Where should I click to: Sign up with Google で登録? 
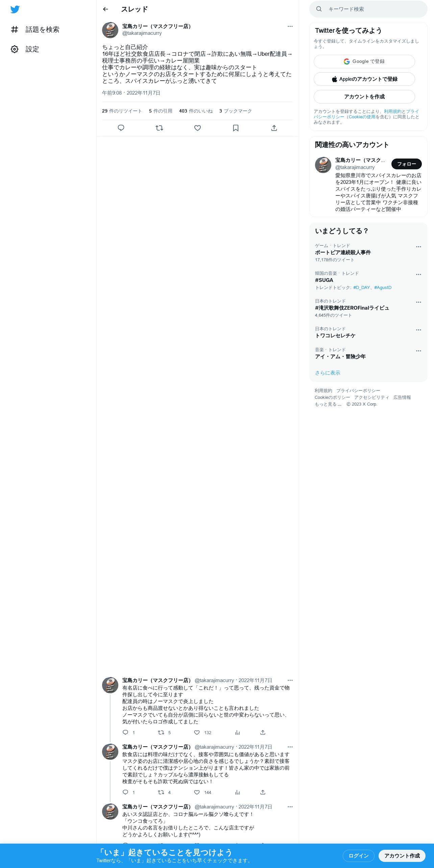364,62
